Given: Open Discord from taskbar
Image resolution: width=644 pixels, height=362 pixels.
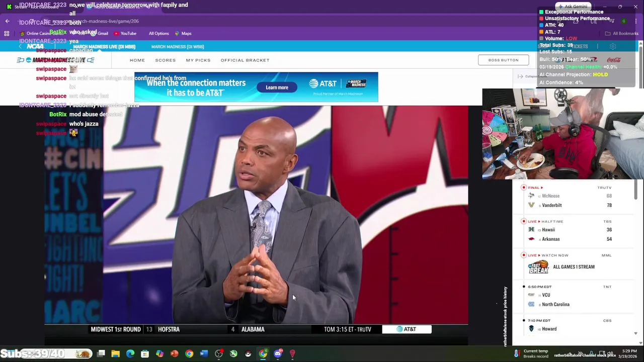Looking at the screenshot, I should [x=278, y=354].
